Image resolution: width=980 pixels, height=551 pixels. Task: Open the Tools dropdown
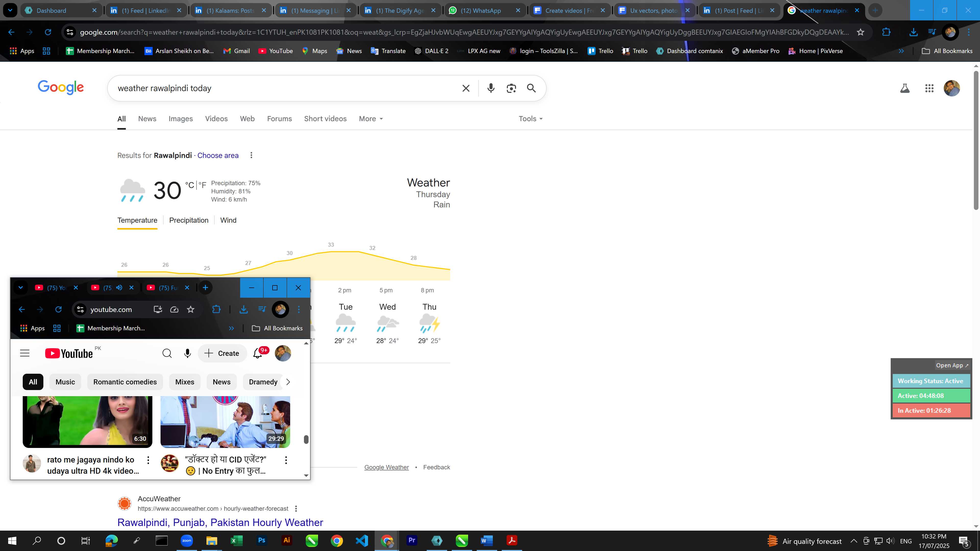tap(531, 119)
